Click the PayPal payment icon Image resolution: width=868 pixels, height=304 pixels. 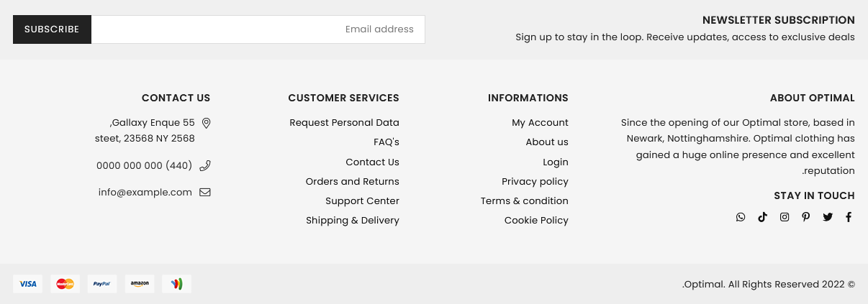coord(102,284)
